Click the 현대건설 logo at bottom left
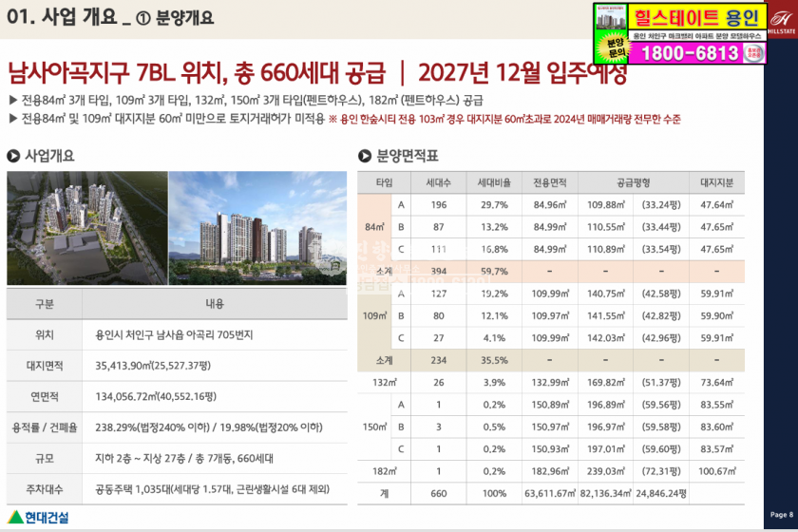The height and width of the screenshot is (532, 798). 37,518
